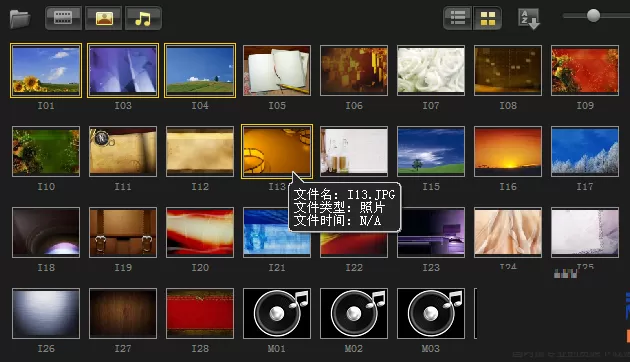This screenshot has height=362, width=630.
Task: Switch to thumbnail grid view
Action: coord(487,18)
